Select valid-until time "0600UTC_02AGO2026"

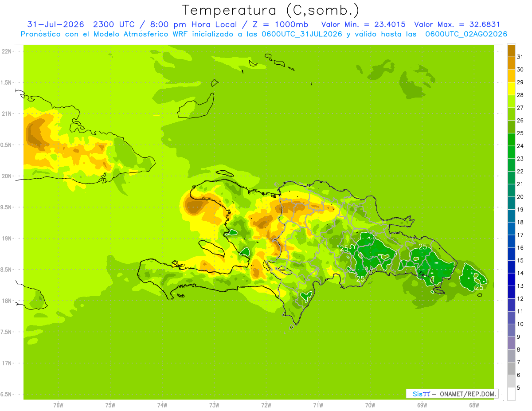[x=466, y=34]
